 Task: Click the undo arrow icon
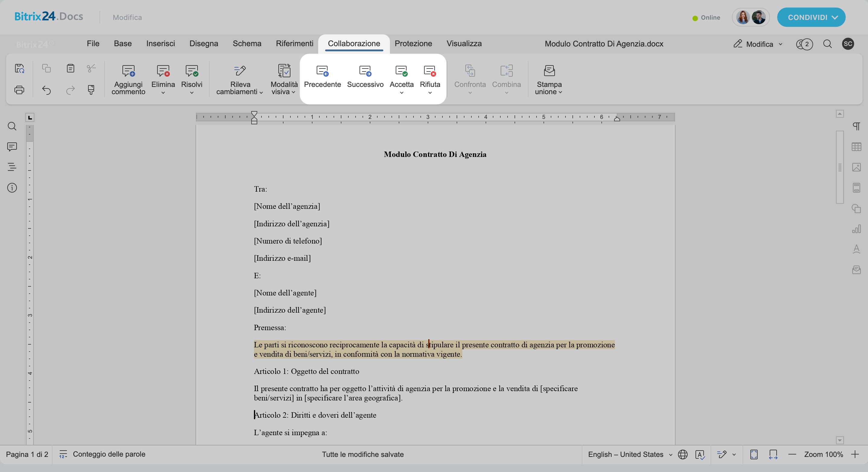click(46, 90)
